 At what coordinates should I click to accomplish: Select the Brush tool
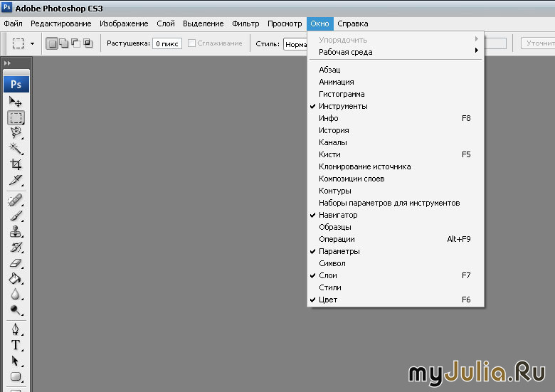pyautogui.click(x=16, y=216)
